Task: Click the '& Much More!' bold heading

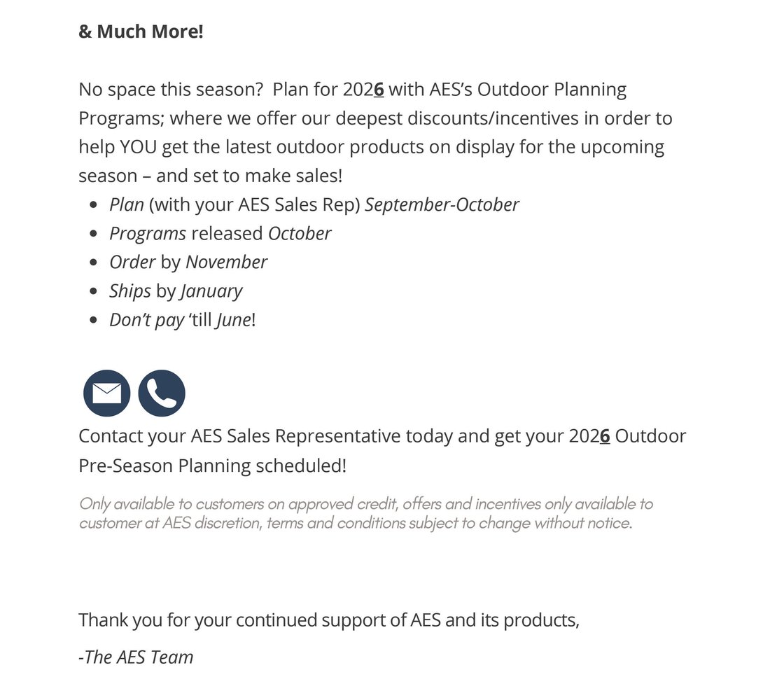Action: pos(141,32)
